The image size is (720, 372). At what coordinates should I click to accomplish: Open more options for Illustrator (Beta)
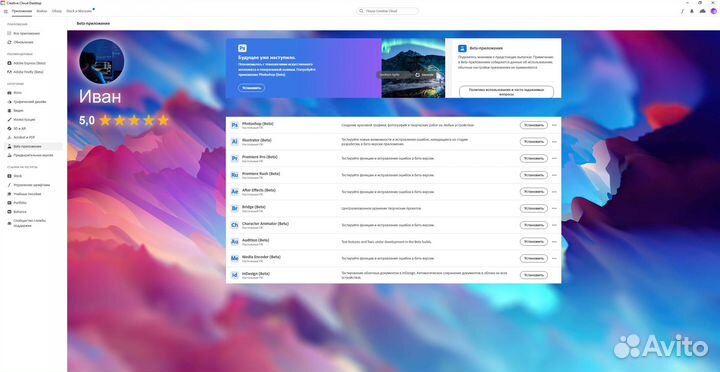pos(554,142)
